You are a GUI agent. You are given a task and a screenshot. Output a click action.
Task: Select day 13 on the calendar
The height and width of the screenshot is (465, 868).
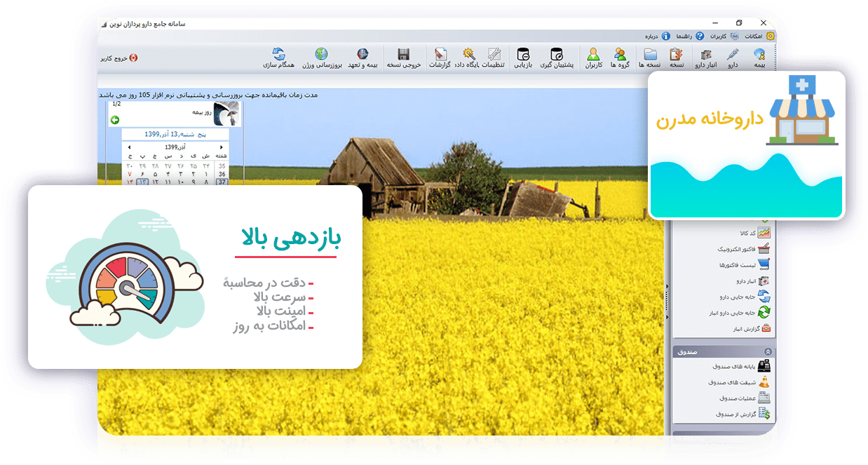pyautogui.click(x=142, y=181)
